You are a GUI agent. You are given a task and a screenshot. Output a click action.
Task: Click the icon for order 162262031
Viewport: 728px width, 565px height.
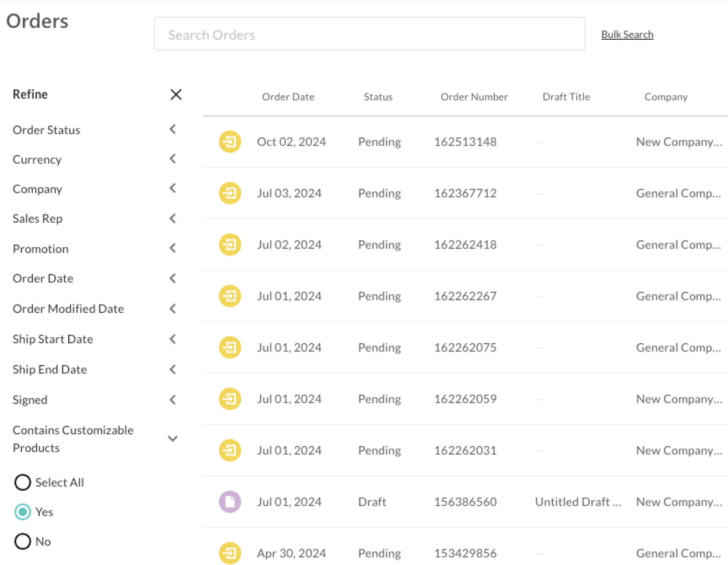(x=230, y=450)
